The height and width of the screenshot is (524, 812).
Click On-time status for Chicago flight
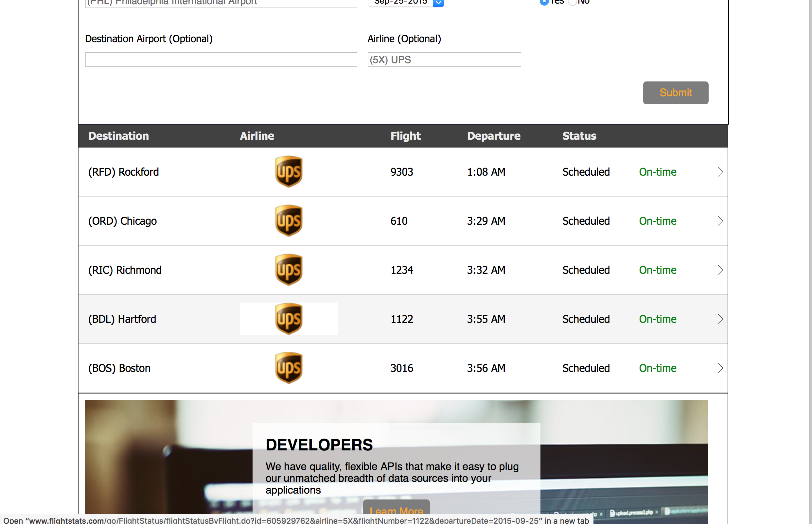[x=658, y=221]
